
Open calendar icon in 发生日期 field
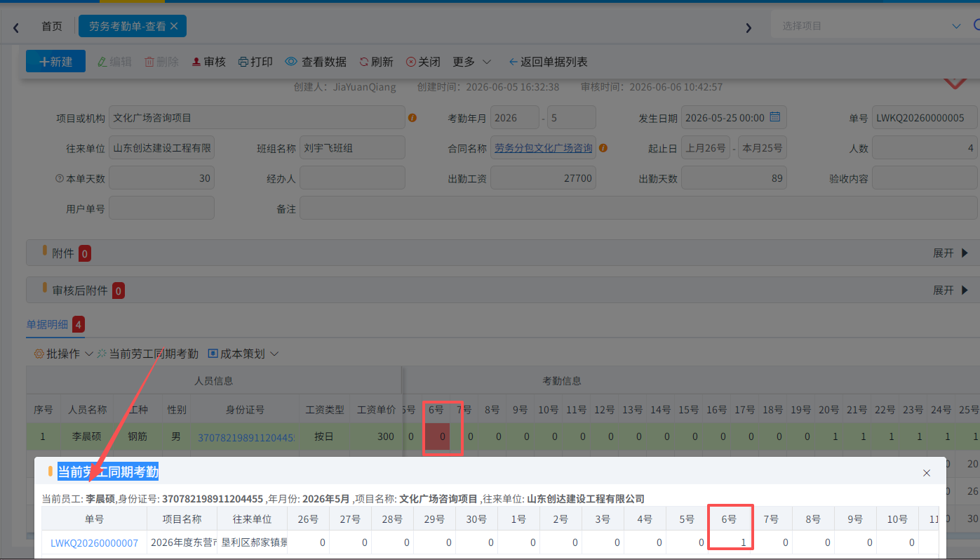coord(774,117)
